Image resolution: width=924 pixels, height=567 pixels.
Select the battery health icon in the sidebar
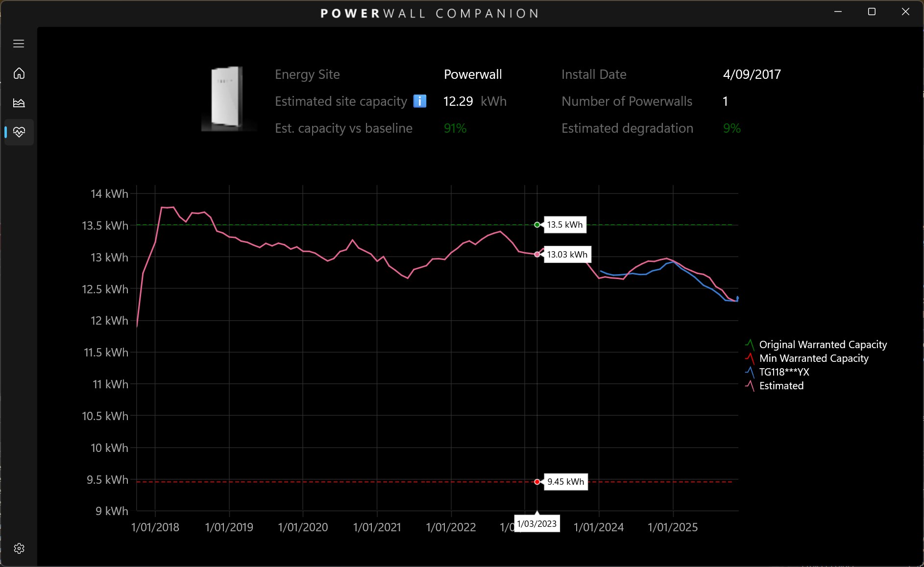(19, 132)
